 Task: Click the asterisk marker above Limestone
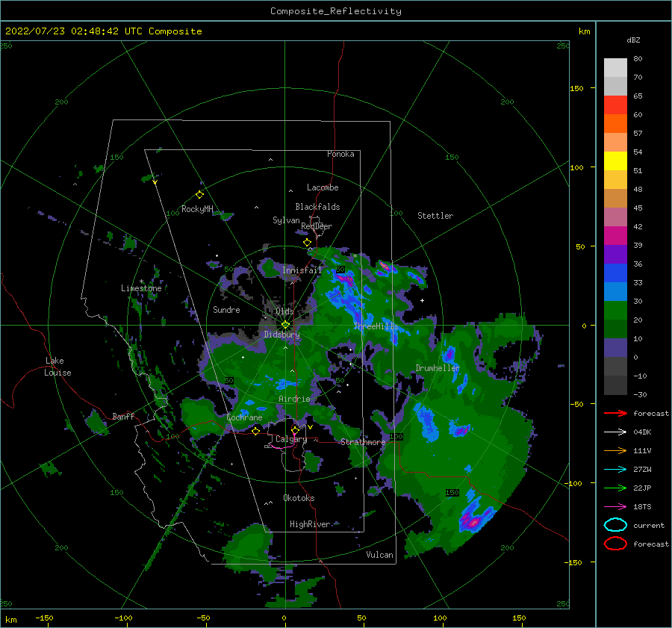pyautogui.click(x=141, y=282)
